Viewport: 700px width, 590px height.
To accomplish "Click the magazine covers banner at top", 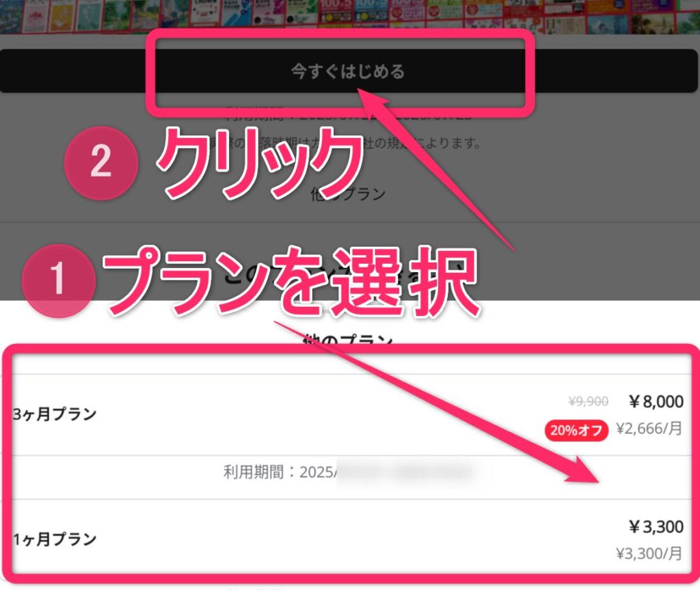I will 350,16.
